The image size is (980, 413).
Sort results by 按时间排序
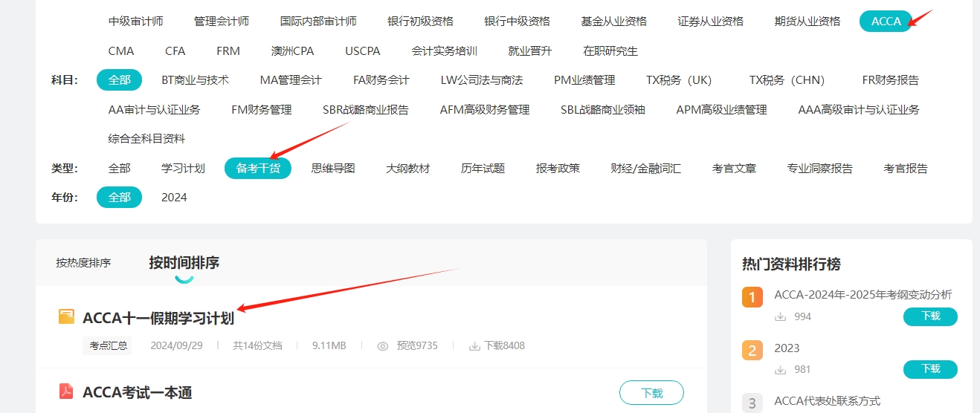184,263
